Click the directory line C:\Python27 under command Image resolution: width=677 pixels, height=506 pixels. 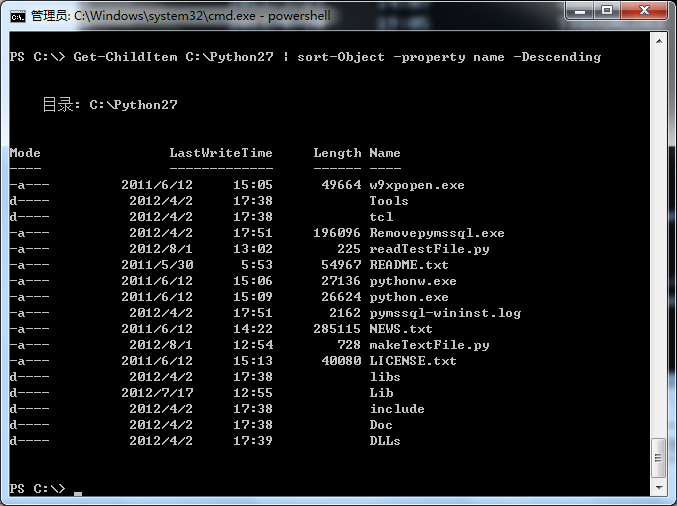[x=110, y=104]
